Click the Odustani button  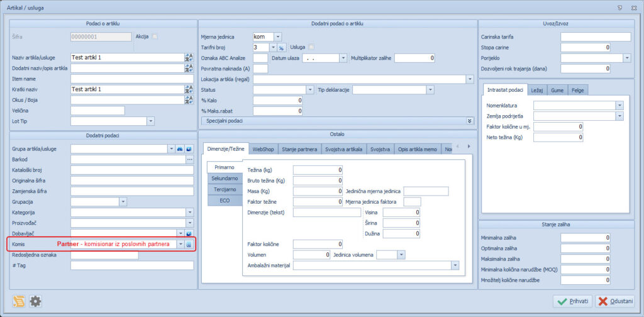[615, 301]
